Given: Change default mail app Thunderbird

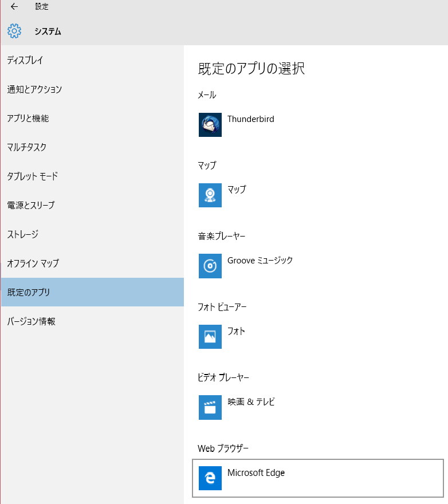Looking at the screenshot, I should 251,119.
